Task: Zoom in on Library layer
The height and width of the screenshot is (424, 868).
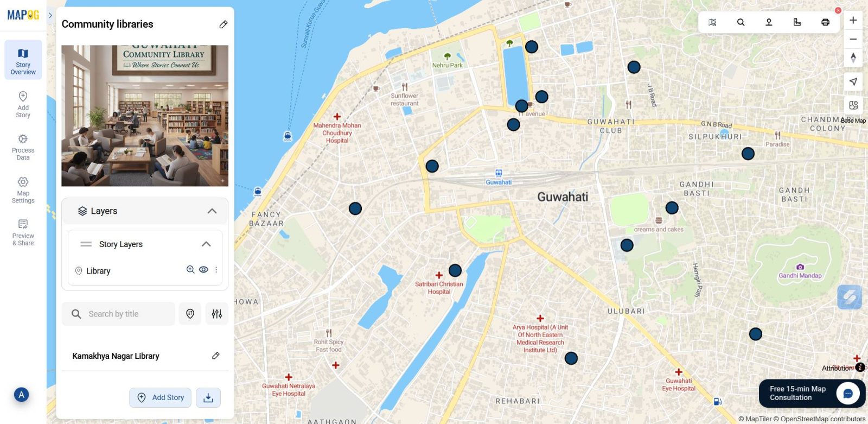Action: pyautogui.click(x=190, y=270)
